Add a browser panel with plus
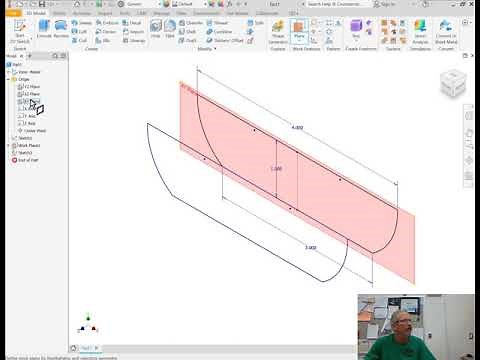Image resolution: width=480 pixels, height=360 pixels. tap(30, 56)
